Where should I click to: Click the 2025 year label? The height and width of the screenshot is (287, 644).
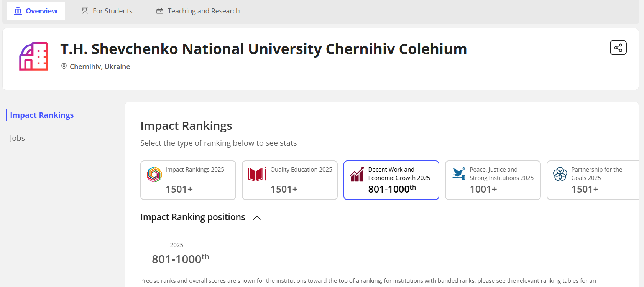coord(177,245)
